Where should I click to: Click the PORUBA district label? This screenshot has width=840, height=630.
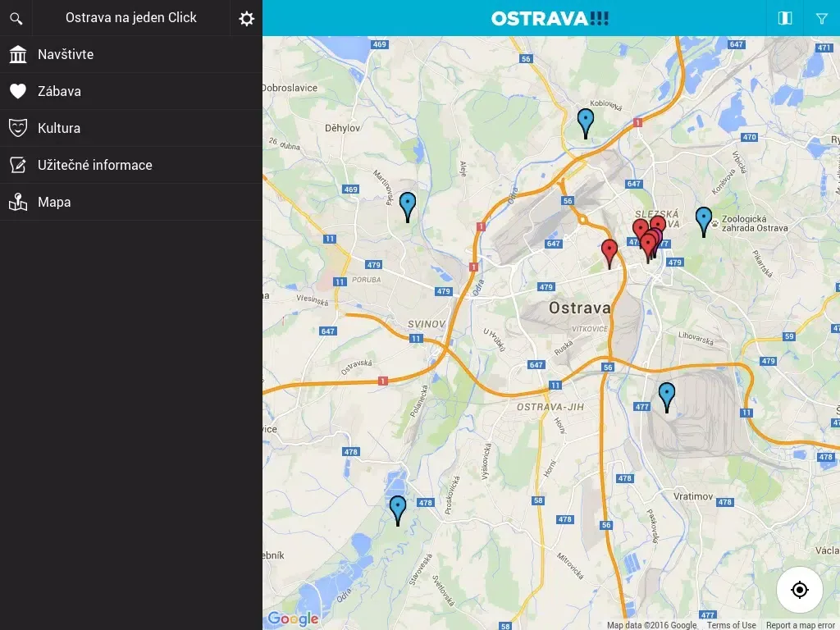[x=367, y=280]
